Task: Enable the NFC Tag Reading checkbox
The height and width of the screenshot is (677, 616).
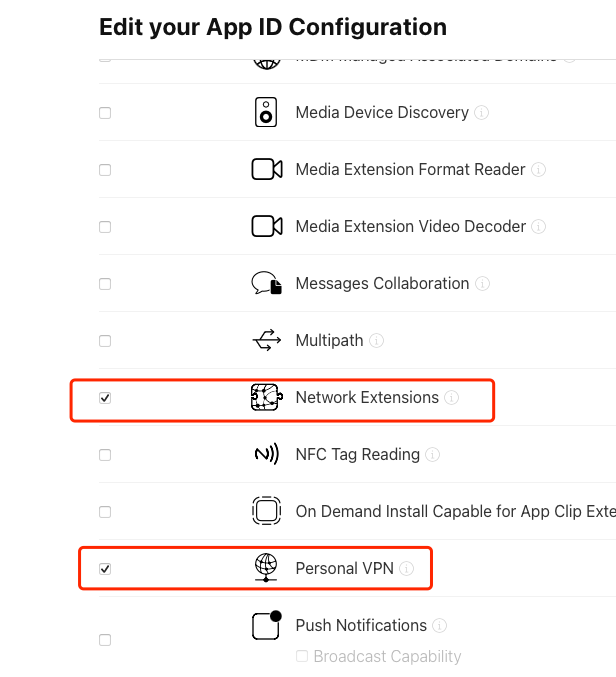Action: (x=105, y=455)
